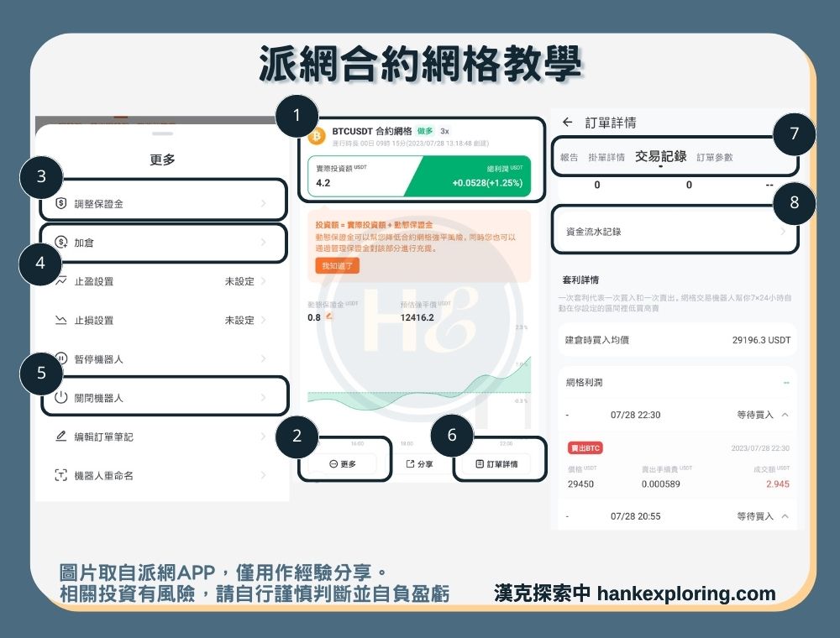This screenshot has height=638, width=840.
Task: Click the shield icon beside 調整保證金
Action: (61, 203)
